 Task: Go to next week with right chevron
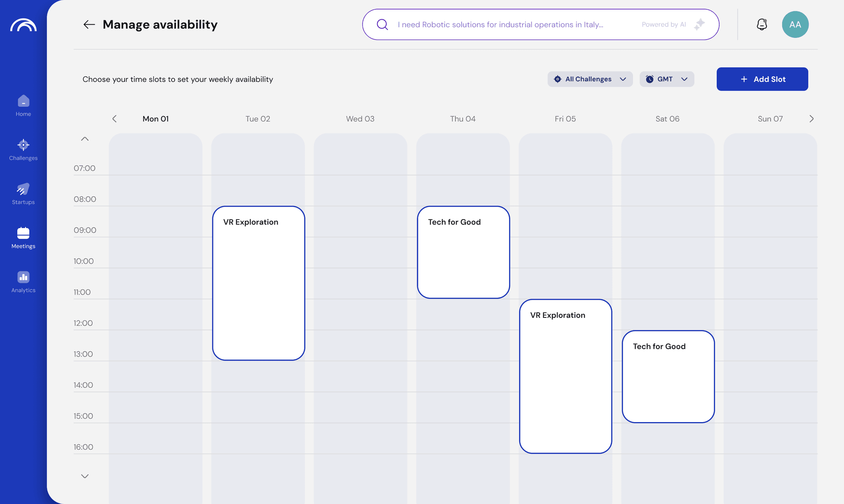coord(811,119)
